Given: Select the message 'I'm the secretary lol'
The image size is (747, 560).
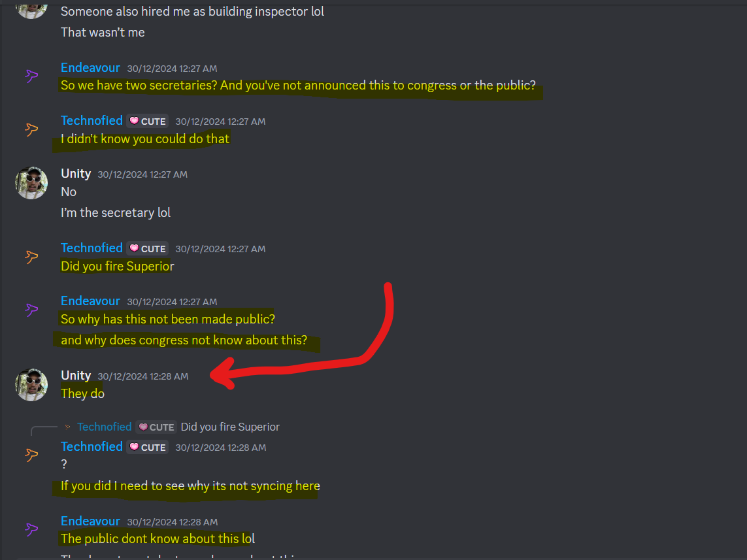Looking at the screenshot, I should [x=116, y=212].
